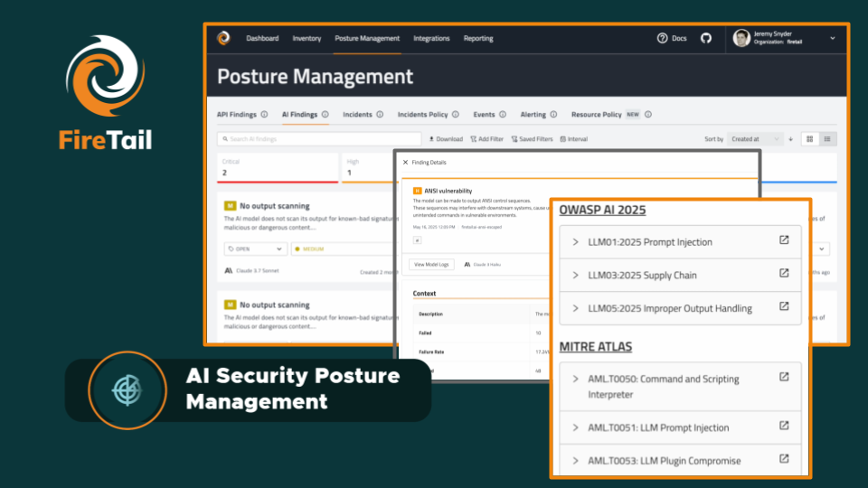Click the Download button

click(446, 139)
